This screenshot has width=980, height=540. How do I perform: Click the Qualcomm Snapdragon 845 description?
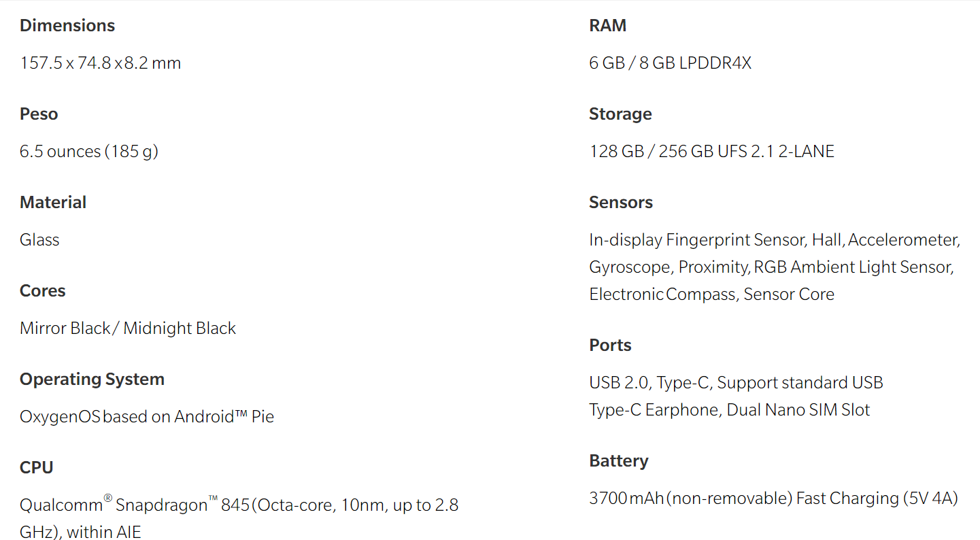click(x=239, y=518)
